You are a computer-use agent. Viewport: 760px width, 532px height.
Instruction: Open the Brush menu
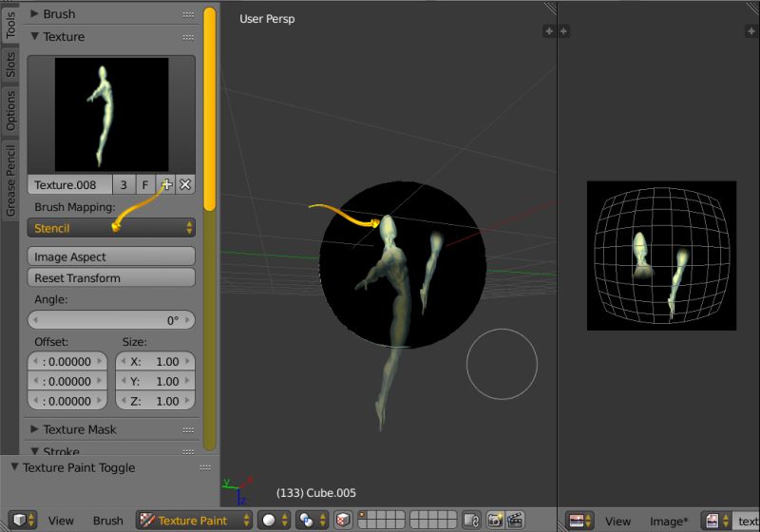pyautogui.click(x=107, y=521)
